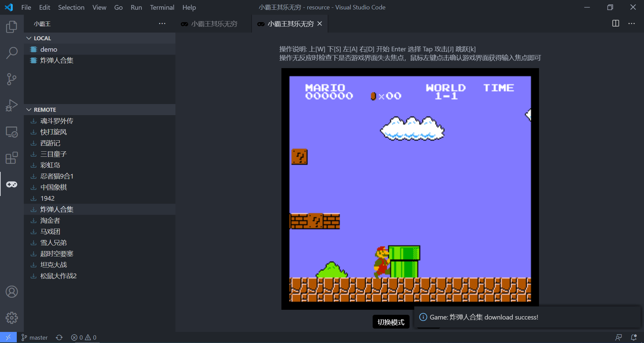Click the remote window indicator in status bar
Screen dimensions: 644x343
[8, 337]
